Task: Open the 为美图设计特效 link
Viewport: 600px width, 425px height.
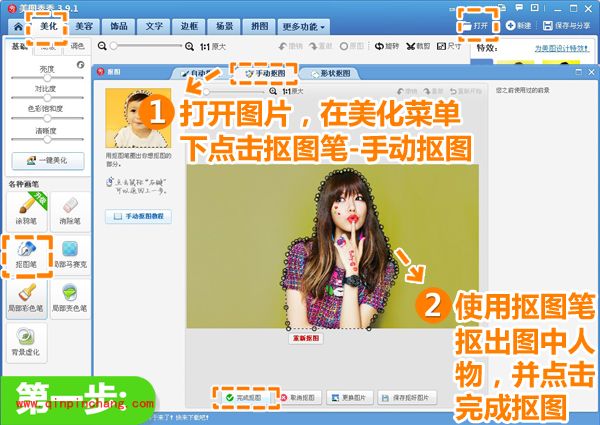Action: pos(562,49)
